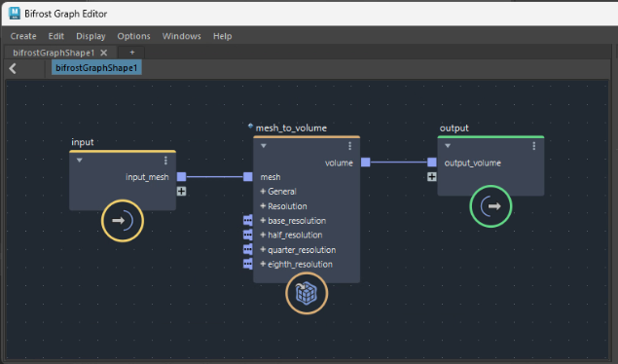
Task: Open the Display menu
Action: click(91, 36)
